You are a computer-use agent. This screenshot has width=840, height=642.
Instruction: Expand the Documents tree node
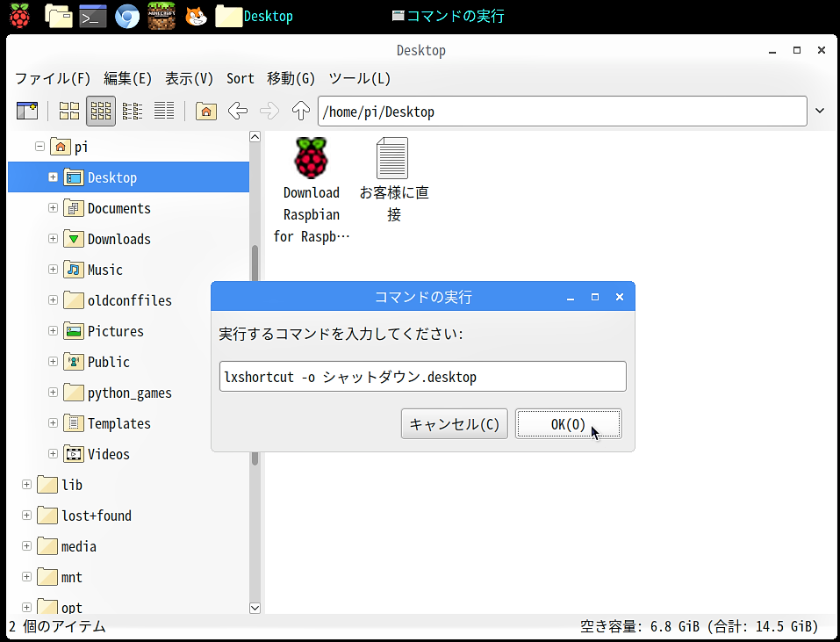pyautogui.click(x=53, y=207)
